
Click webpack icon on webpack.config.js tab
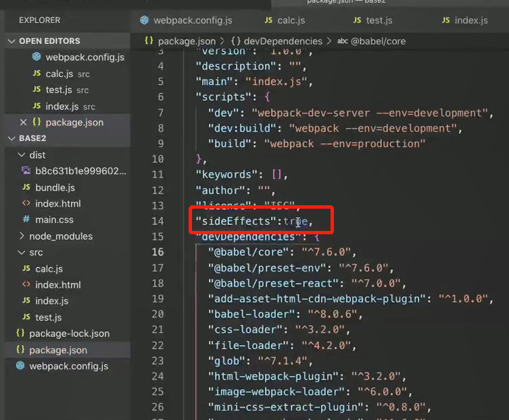(145, 20)
